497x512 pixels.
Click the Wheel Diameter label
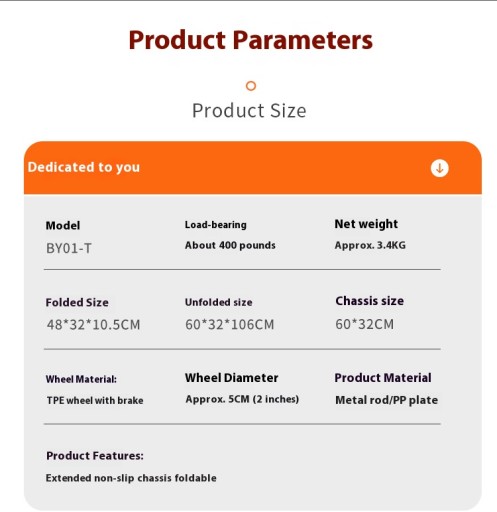coord(232,378)
